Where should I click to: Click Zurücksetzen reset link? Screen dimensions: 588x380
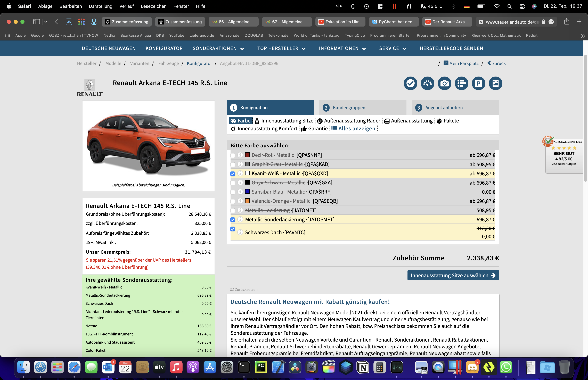coord(244,290)
